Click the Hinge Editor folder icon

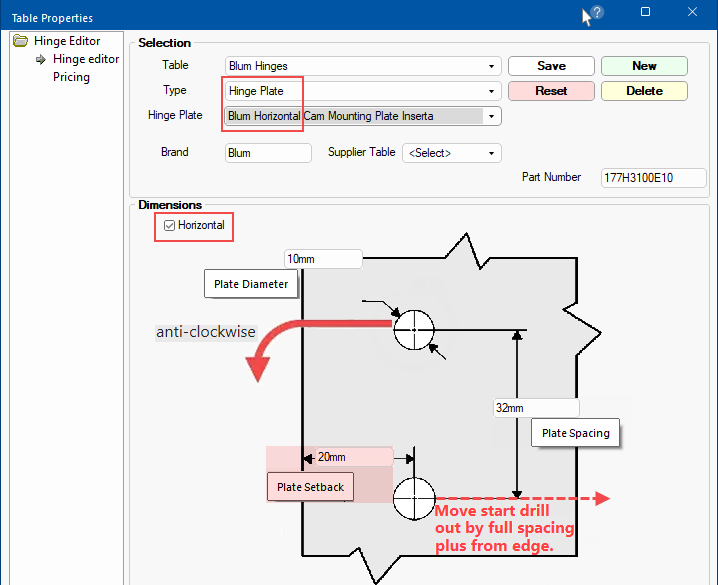pyautogui.click(x=21, y=41)
